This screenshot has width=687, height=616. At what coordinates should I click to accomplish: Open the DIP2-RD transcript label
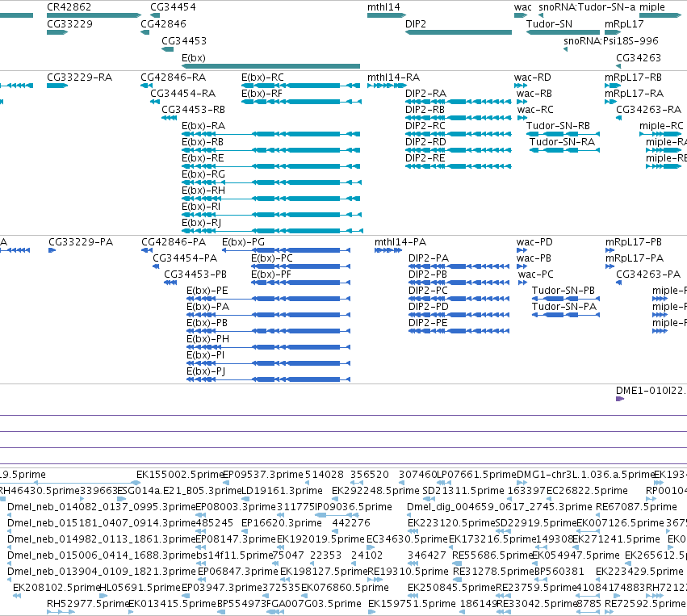pyautogui.click(x=425, y=142)
